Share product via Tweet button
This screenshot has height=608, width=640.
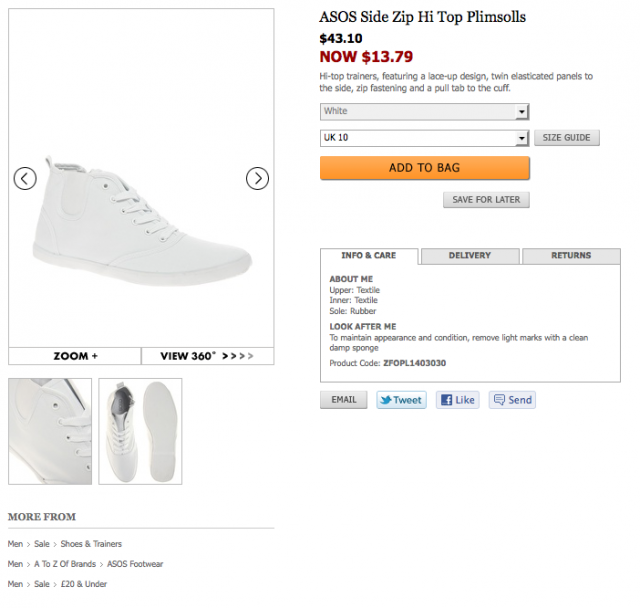[x=401, y=400]
